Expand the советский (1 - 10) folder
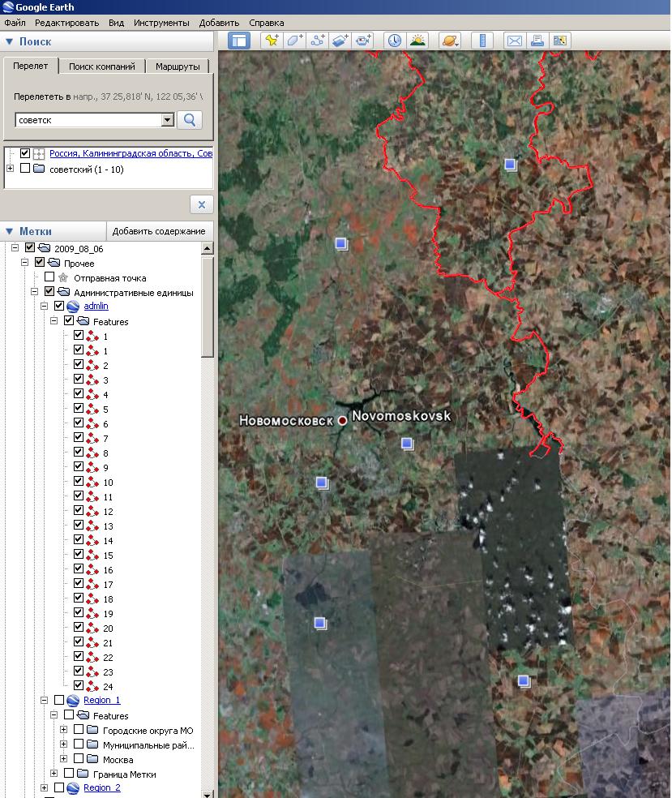 [x=10, y=169]
